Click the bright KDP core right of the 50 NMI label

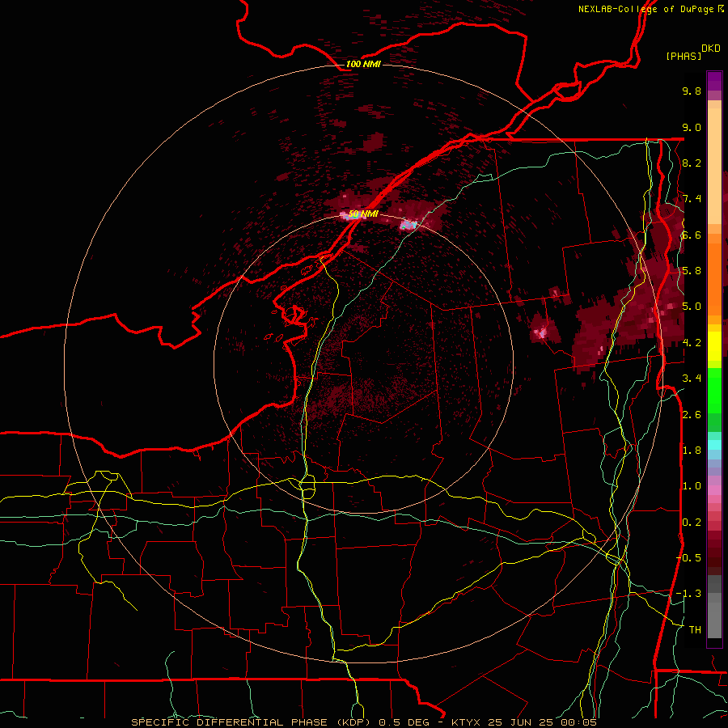(x=408, y=225)
